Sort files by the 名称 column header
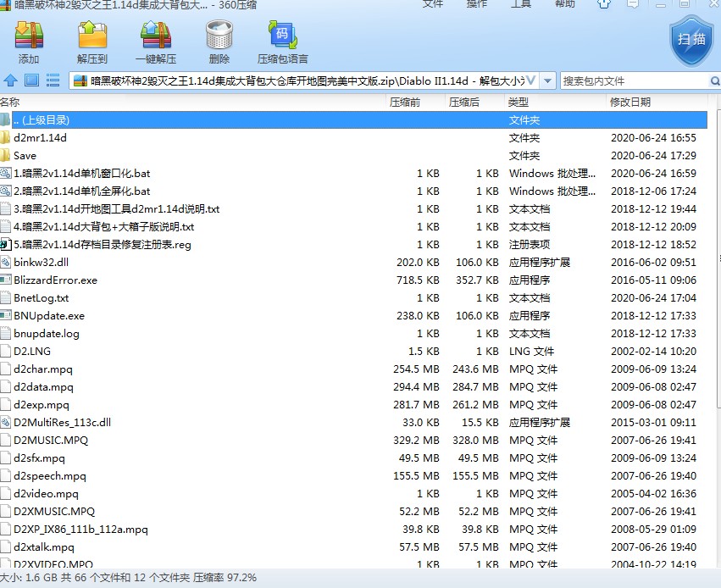721x588 pixels. 10,102
